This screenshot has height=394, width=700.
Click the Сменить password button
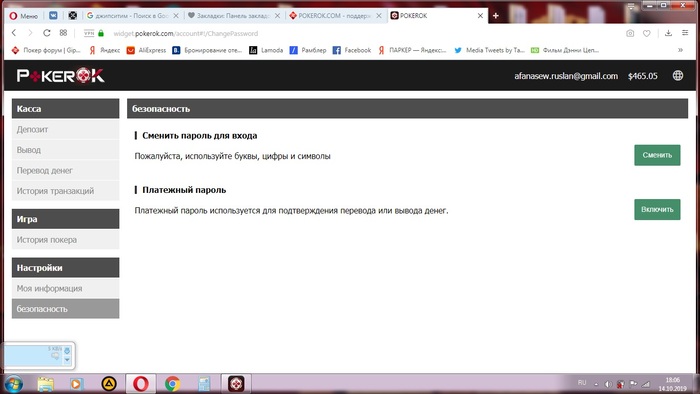pyautogui.click(x=657, y=155)
